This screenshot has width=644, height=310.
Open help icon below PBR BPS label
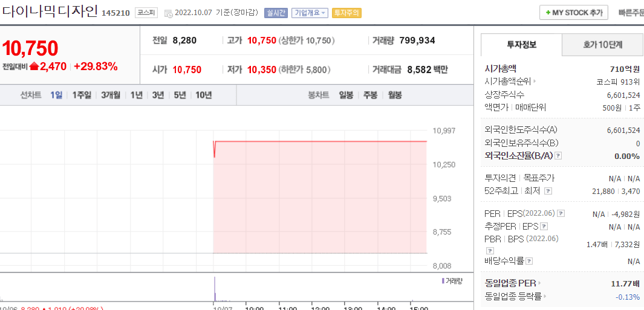click(490, 250)
